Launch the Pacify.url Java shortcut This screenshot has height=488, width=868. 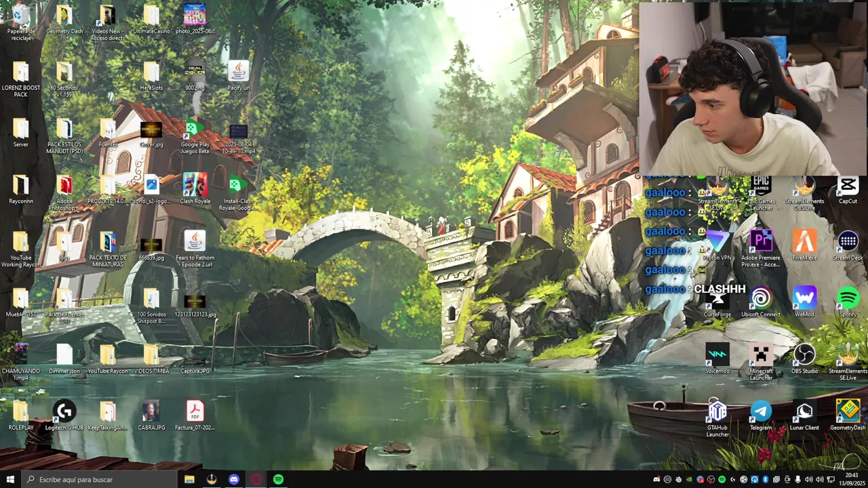coord(238,76)
